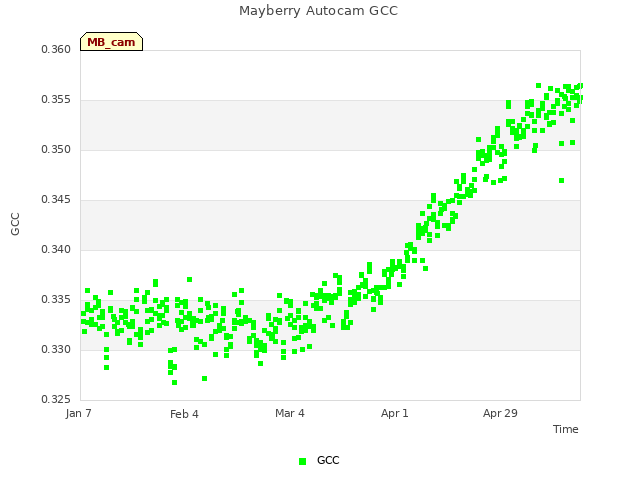The image size is (640, 480).
Task: Click the 0.325 y-axis value
Action: 56,399
